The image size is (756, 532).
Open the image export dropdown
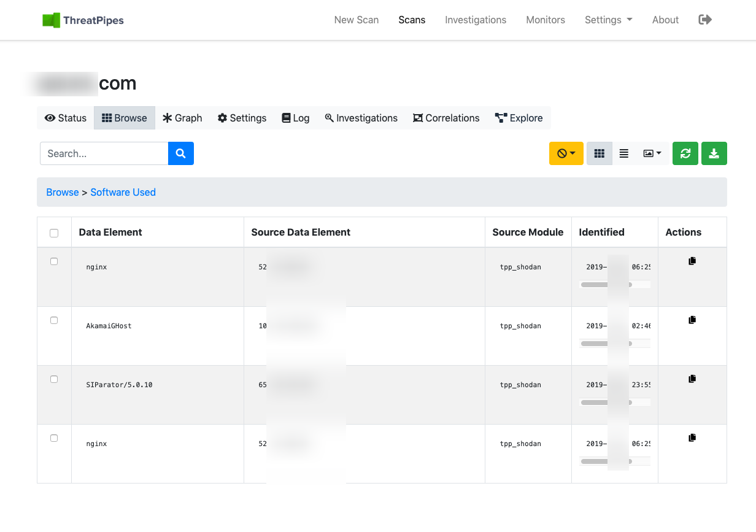(x=652, y=153)
